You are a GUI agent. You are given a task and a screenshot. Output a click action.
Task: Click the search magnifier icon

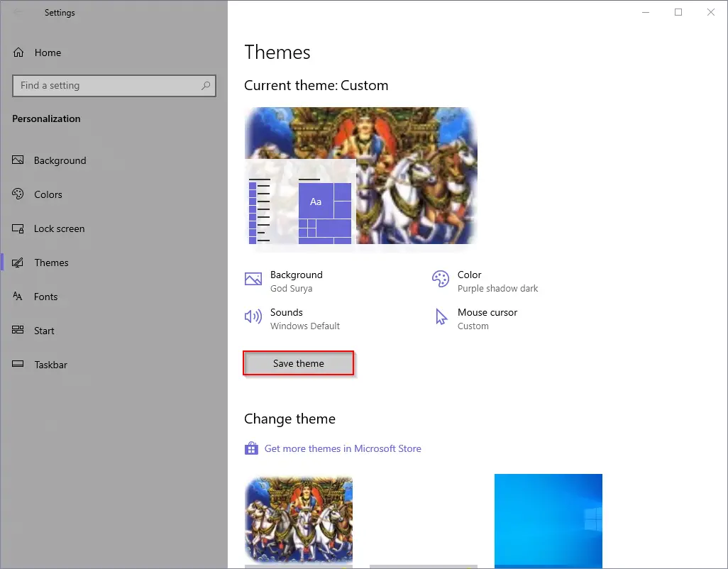click(x=206, y=85)
